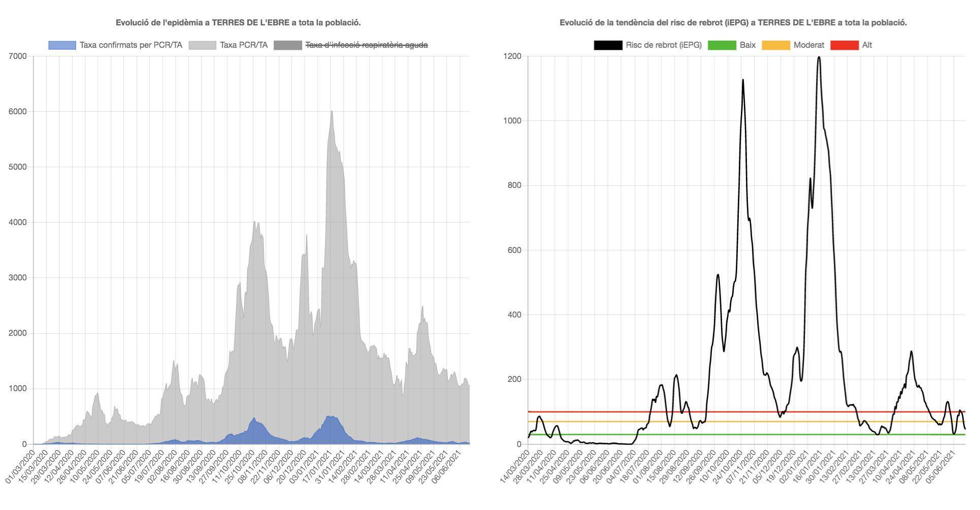This screenshot has width=980, height=510.
Task: Click the right chart title about risc de rebrot
Action: point(733,22)
